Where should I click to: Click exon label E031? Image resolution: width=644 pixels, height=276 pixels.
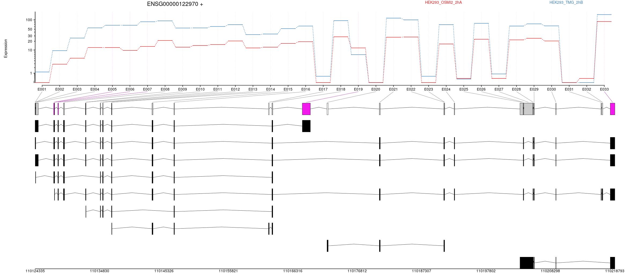click(569, 89)
